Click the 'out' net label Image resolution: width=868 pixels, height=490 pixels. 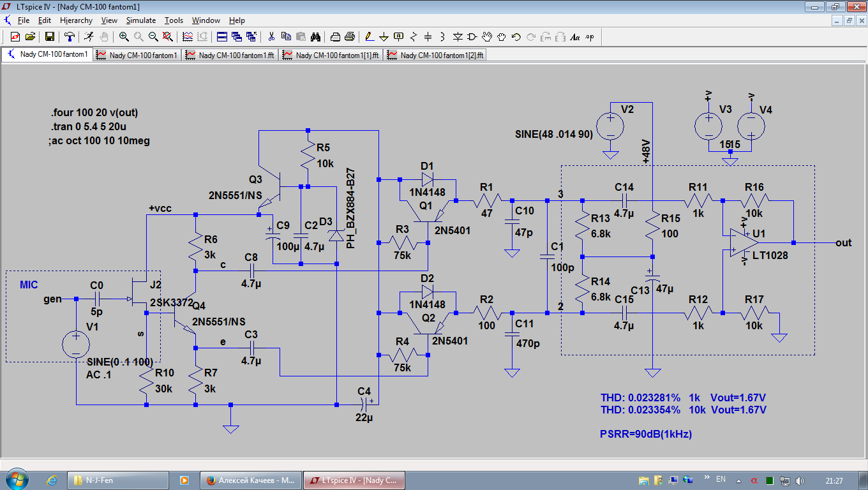tap(844, 242)
